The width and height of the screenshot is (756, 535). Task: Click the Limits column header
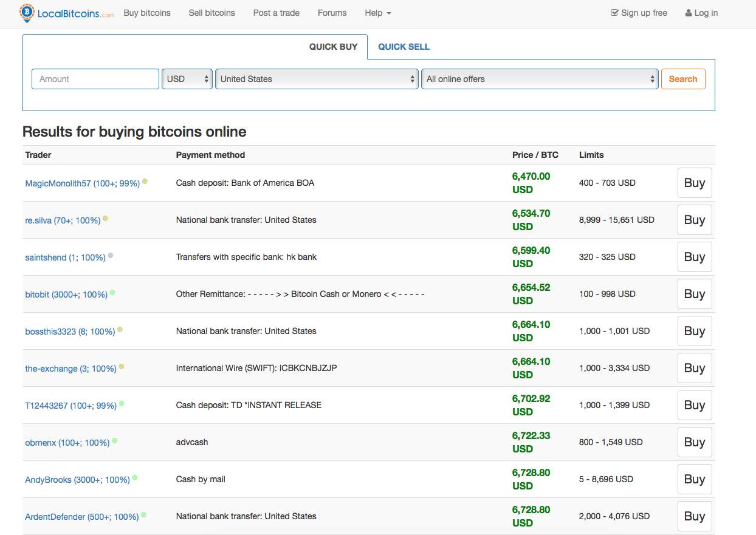point(591,155)
